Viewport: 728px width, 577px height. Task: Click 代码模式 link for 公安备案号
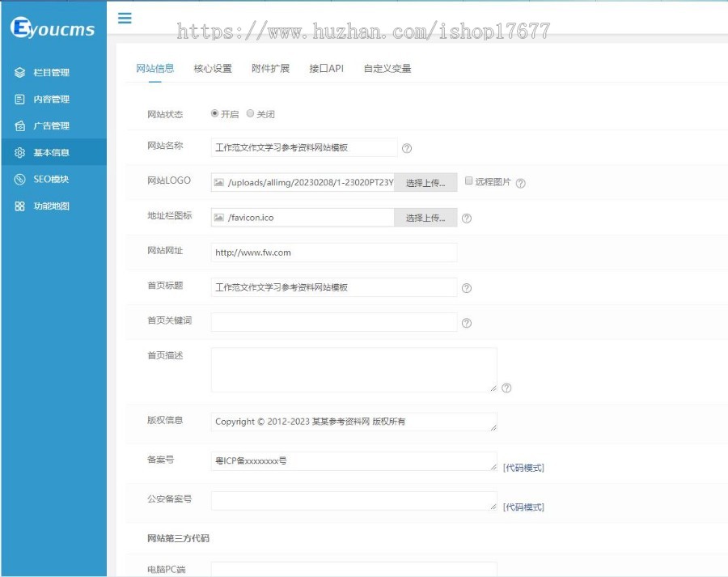click(523, 507)
